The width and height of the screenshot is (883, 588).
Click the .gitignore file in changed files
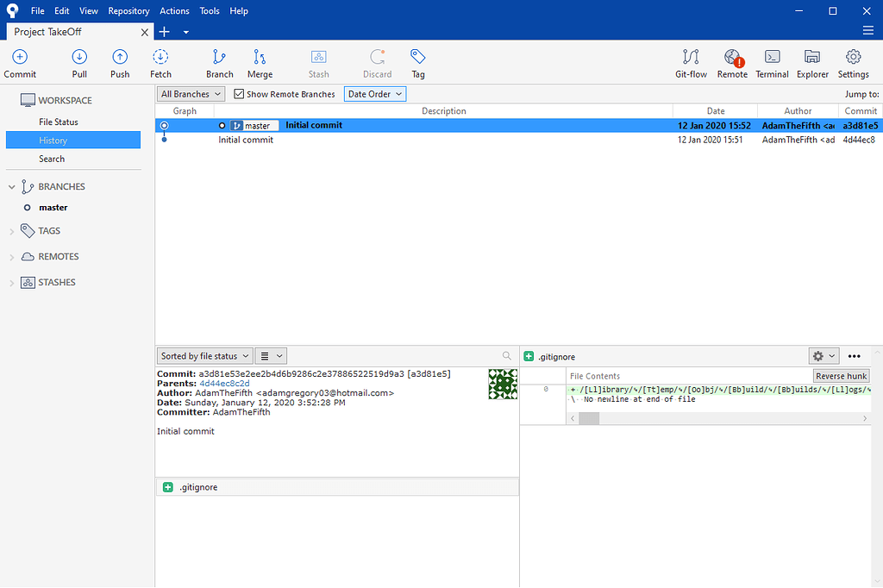[337, 487]
